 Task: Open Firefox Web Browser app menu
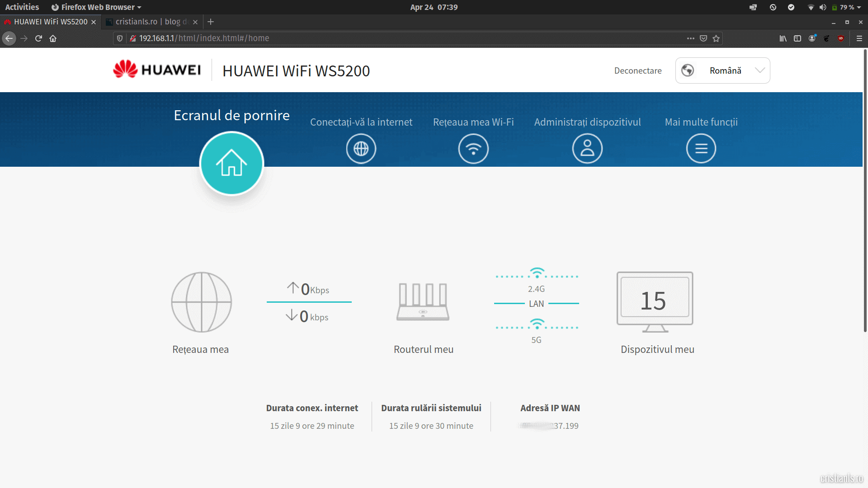coord(96,7)
